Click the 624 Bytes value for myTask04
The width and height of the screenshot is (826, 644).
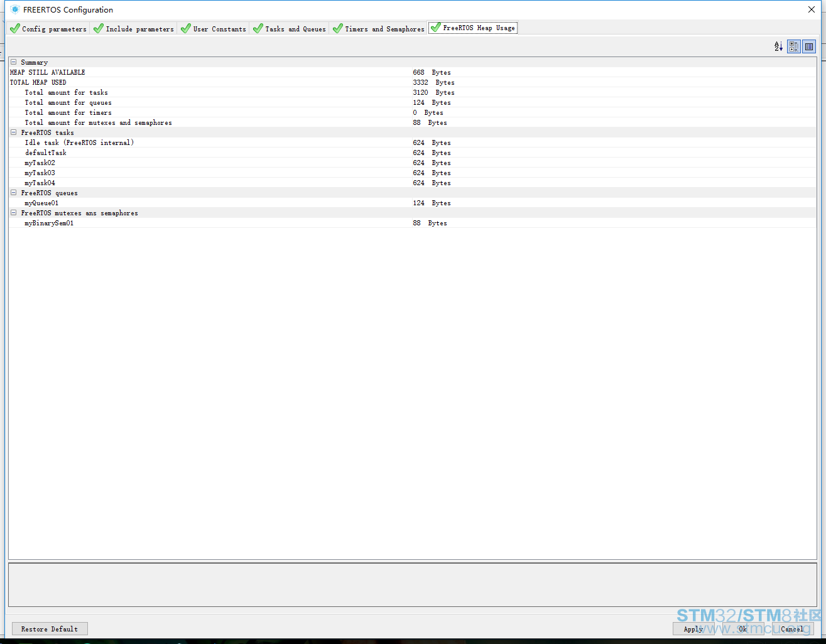pyautogui.click(x=432, y=183)
